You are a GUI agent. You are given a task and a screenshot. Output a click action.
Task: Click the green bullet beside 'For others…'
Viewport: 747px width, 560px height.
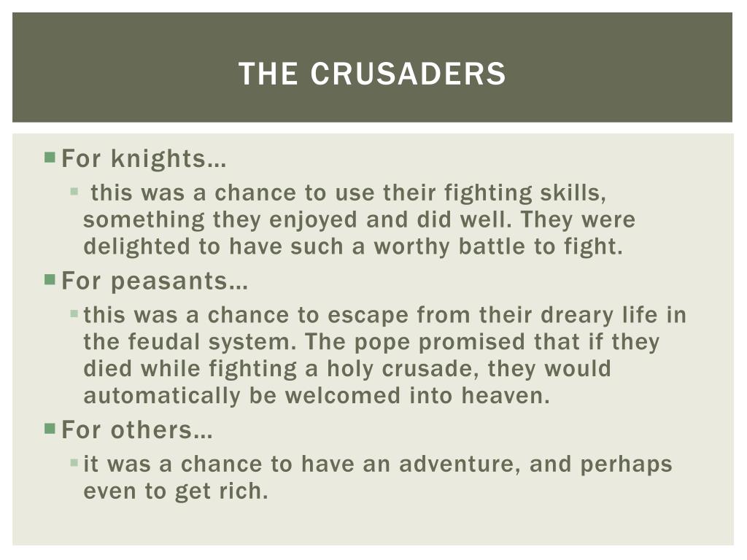pyautogui.click(x=50, y=429)
